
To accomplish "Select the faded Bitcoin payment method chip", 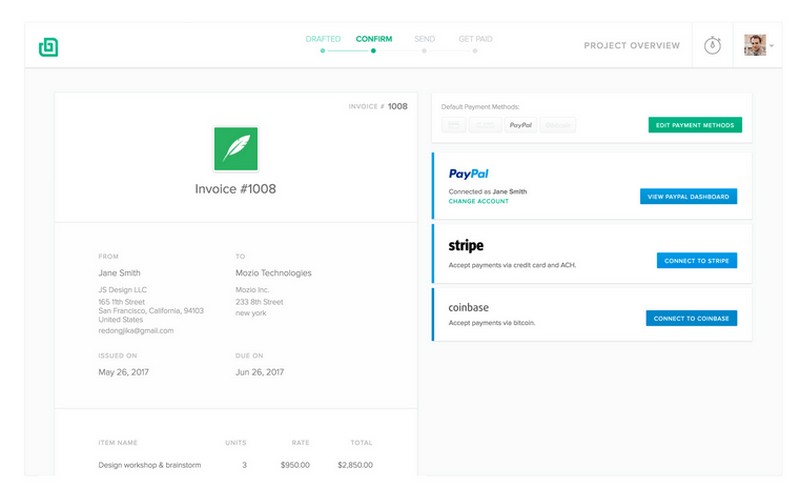I will (558, 125).
